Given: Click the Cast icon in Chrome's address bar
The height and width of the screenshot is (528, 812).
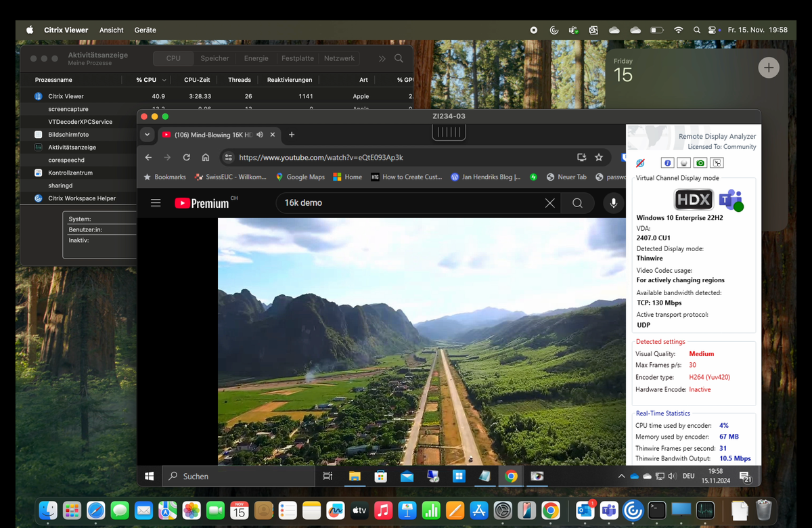Looking at the screenshot, I should 581,156.
